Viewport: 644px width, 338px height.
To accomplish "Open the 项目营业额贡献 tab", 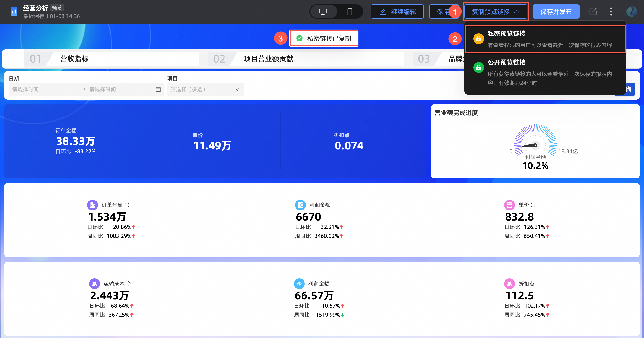I will coord(268,59).
